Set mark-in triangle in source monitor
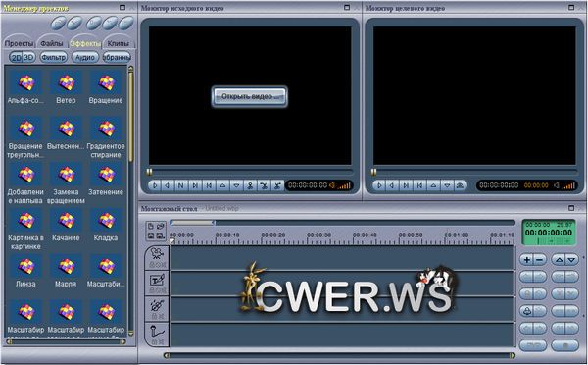588x365 pixels. click(x=222, y=185)
